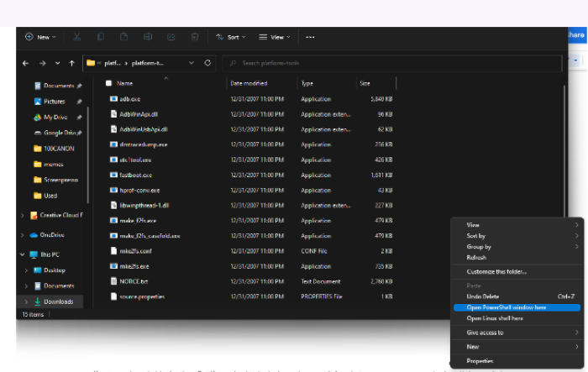Choose Open PowerShell window here
The image size is (588, 372).
point(506,307)
